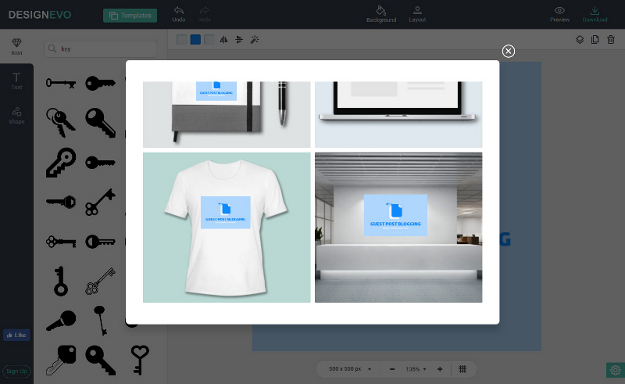
Task: Toggle the grid display icon
Action: point(462,369)
